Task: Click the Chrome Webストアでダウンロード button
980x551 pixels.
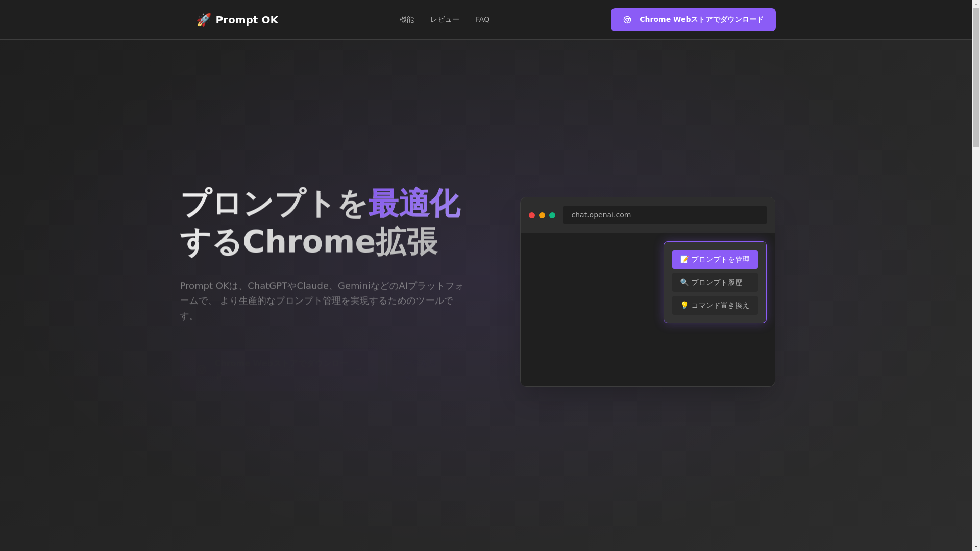Action: tap(693, 19)
